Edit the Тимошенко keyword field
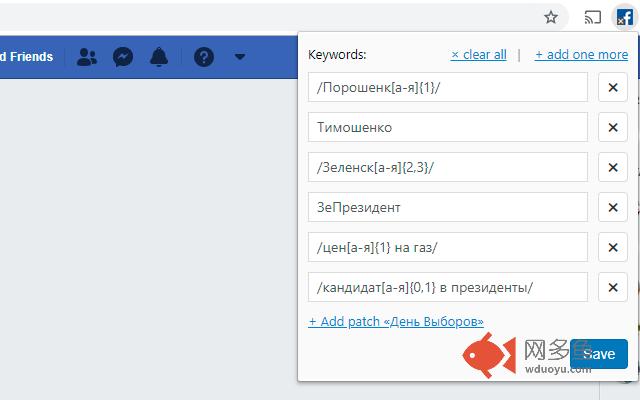Viewport: 640px width, 400px height. tap(448, 128)
